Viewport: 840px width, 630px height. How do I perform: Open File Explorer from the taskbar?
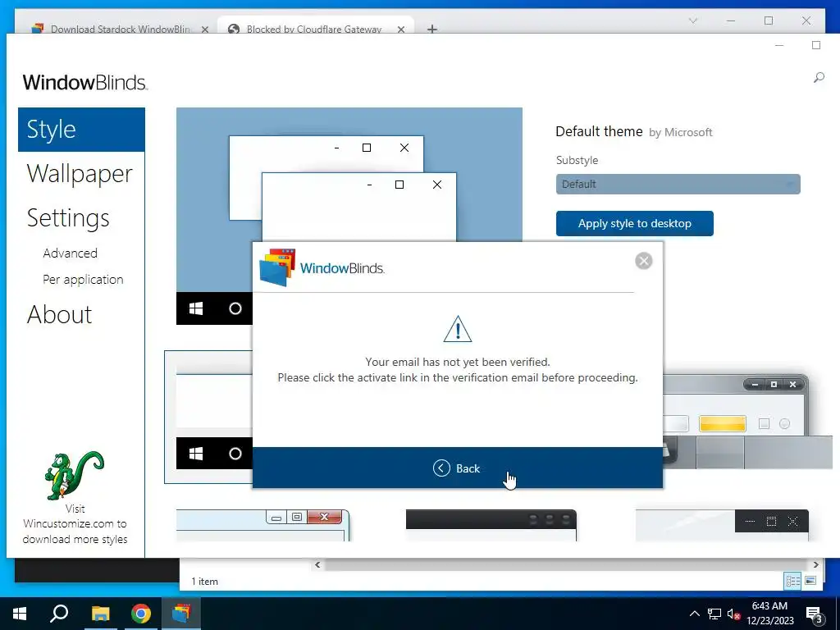coord(100,614)
